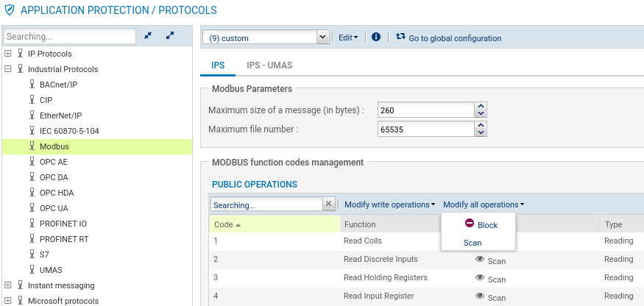Image resolution: width=644 pixels, height=306 pixels.
Task: Click the eye Scan icon for Read Discrete Inputs
Action: pos(480,259)
